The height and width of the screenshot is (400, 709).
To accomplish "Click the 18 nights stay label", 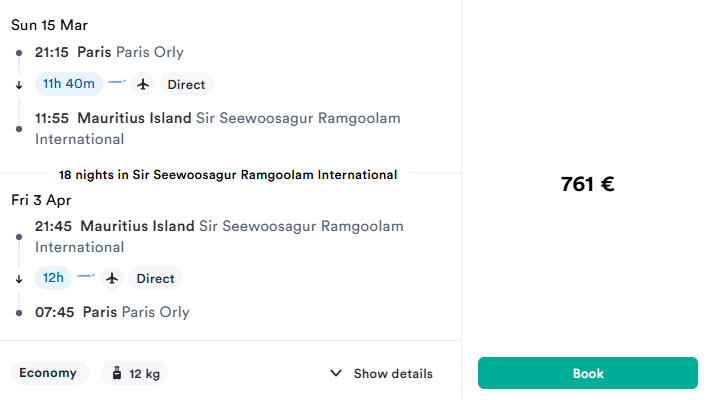I will [228, 175].
